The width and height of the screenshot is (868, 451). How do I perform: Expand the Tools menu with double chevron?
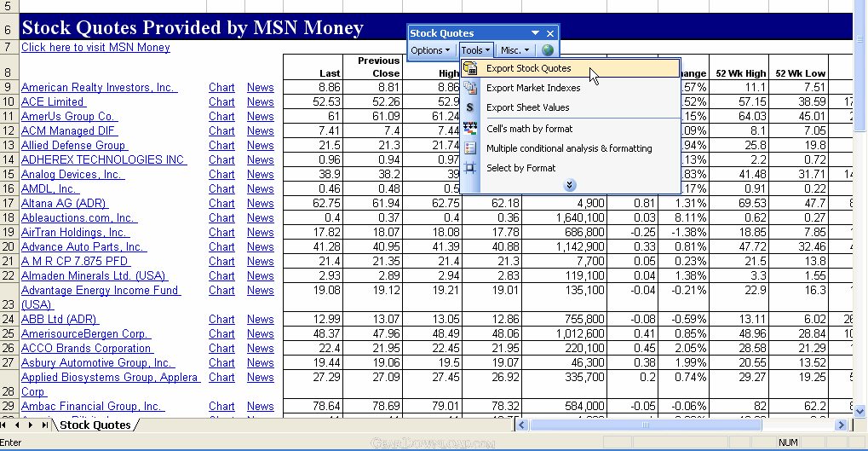[x=570, y=185]
